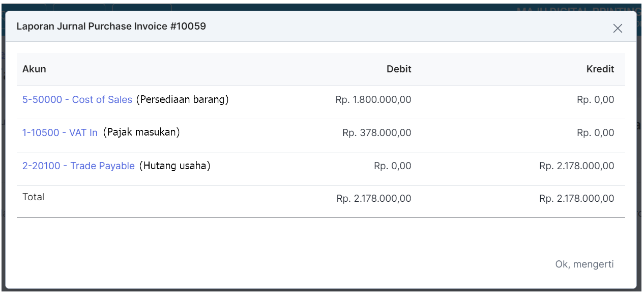This screenshot has width=644, height=294.
Task: Select the Rp. 378.000,00 debit amount
Action: click(377, 133)
